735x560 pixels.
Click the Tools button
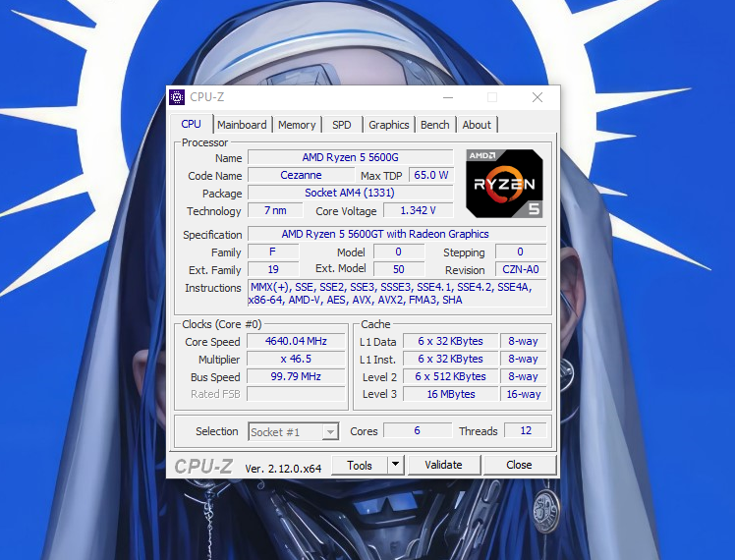tap(360, 465)
